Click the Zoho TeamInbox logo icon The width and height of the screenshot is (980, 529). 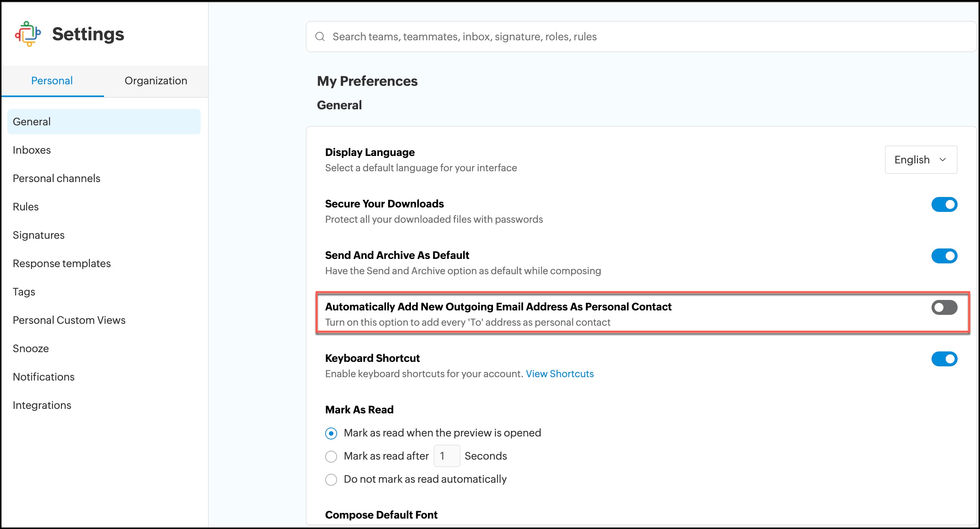pyautogui.click(x=28, y=34)
